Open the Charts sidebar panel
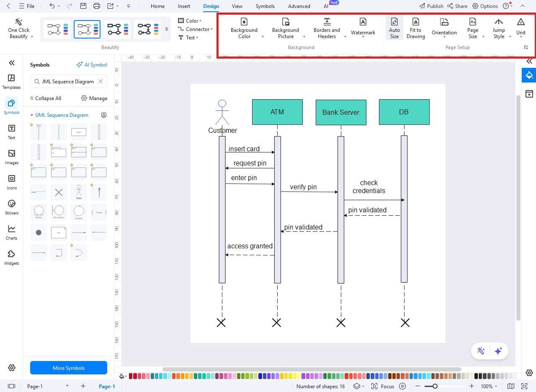The width and height of the screenshot is (536, 392). tap(12, 232)
